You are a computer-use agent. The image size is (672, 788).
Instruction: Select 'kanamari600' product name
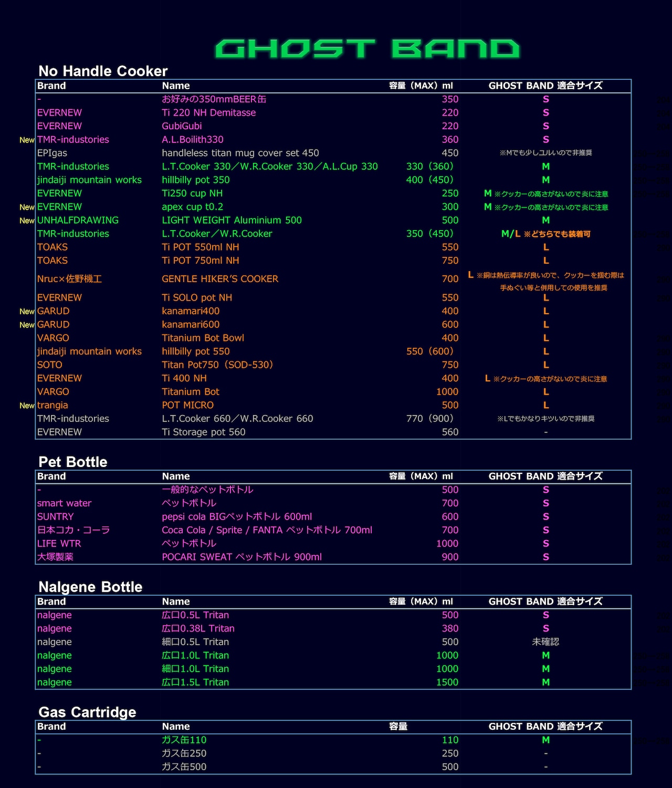[x=191, y=325]
